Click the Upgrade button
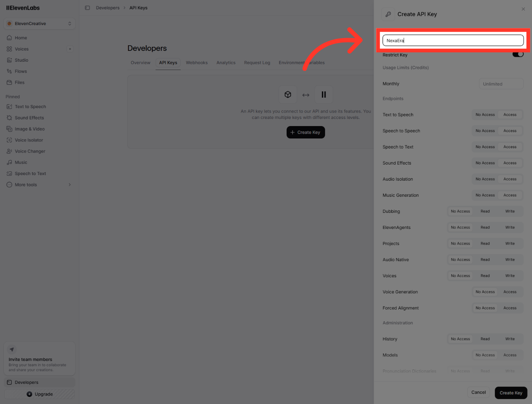The width and height of the screenshot is (532, 404). click(x=40, y=394)
